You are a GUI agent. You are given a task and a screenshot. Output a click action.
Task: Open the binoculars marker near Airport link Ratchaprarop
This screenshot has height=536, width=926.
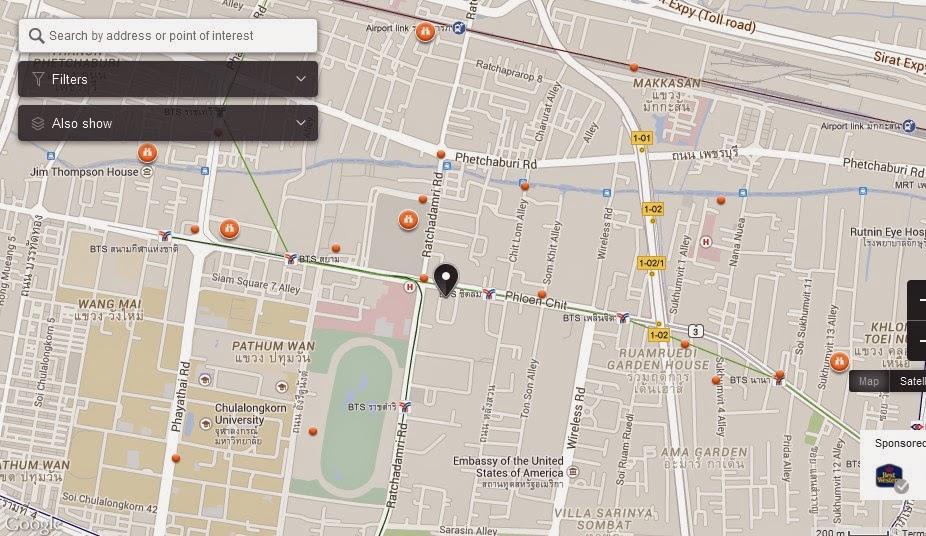[425, 31]
